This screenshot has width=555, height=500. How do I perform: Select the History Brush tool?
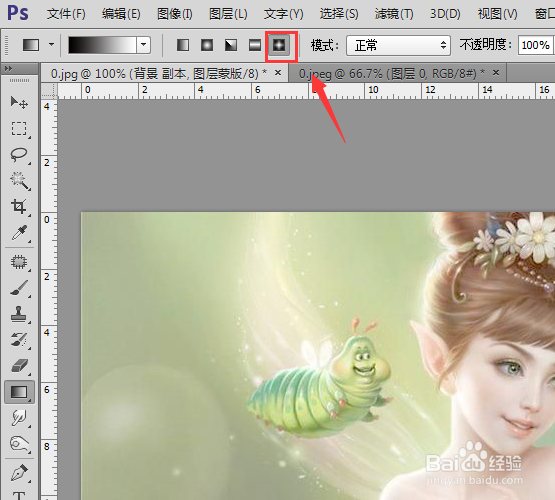point(19,340)
